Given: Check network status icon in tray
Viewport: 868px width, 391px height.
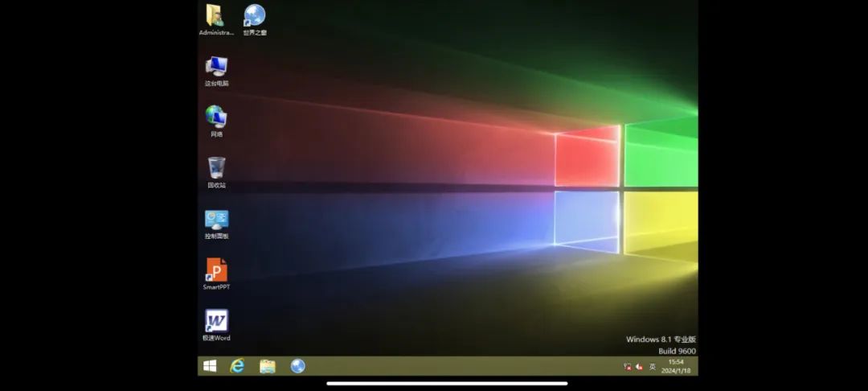Looking at the screenshot, I should coord(627,367).
